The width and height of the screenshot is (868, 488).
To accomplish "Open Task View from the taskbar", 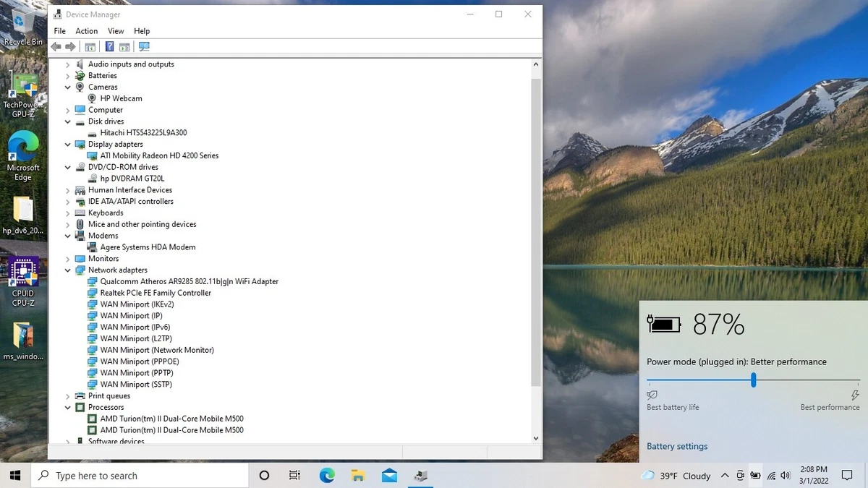I will coord(294,476).
